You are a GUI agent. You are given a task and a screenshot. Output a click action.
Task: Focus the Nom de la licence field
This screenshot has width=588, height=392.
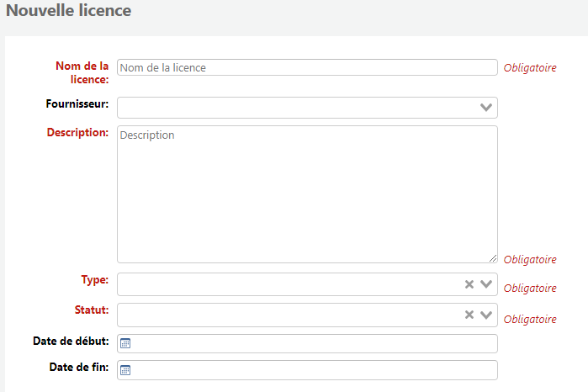click(307, 67)
